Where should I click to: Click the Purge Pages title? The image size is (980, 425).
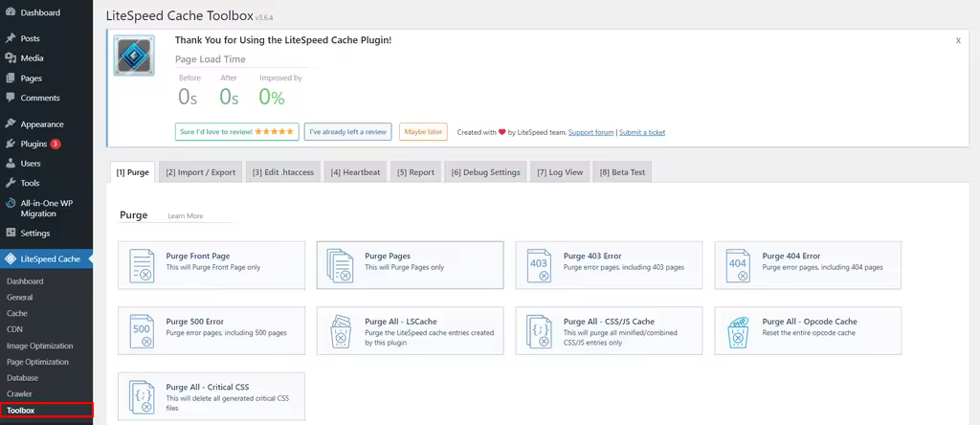click(x=388, y=257)
